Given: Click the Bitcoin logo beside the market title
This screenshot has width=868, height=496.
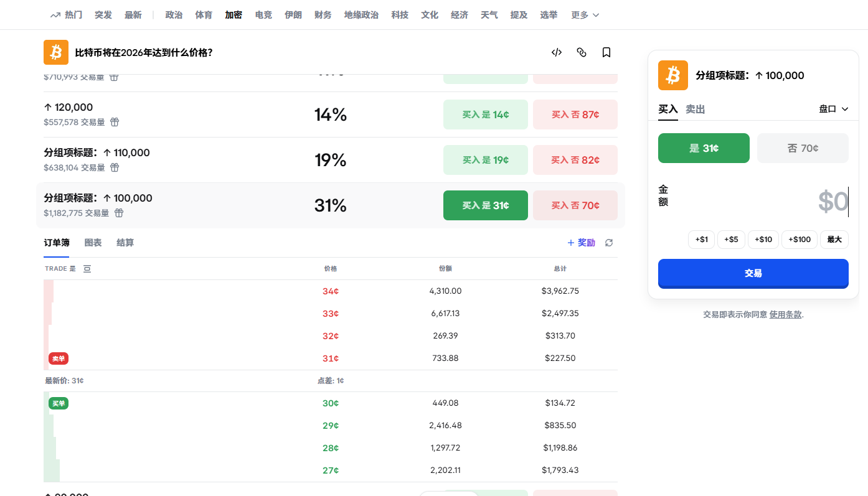Looking at the screenshot, I should pyautogui.click(x=56, y=52).
